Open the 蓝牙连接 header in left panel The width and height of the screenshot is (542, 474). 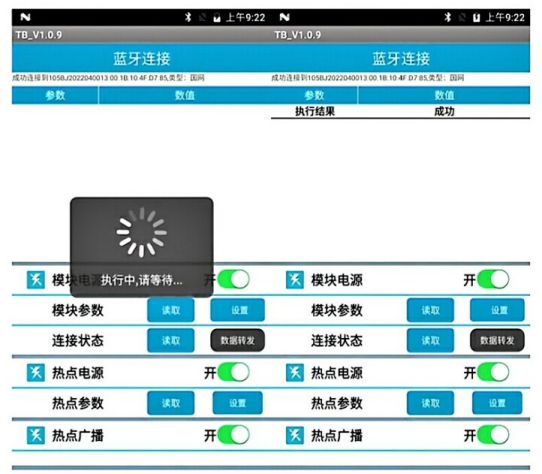[x=141, y=58]
